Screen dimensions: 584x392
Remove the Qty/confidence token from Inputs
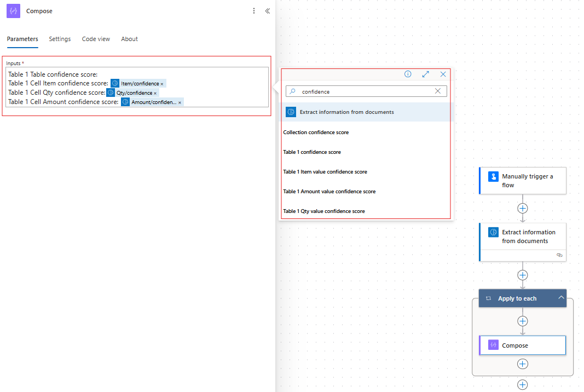[155, 93]
